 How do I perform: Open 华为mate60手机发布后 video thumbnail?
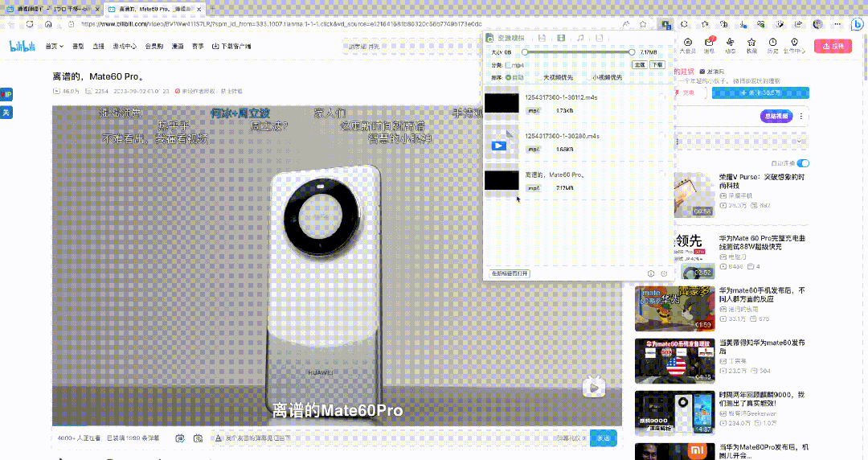[x=675, y=309]
